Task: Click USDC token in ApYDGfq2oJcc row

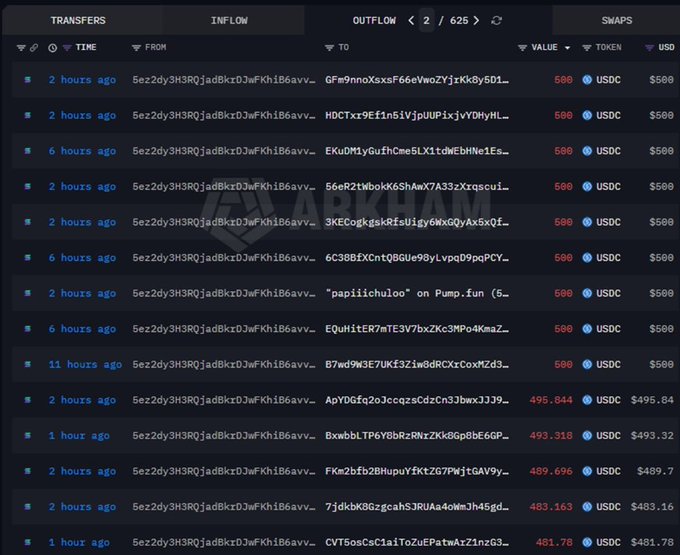Action: (x=602, y=400)
